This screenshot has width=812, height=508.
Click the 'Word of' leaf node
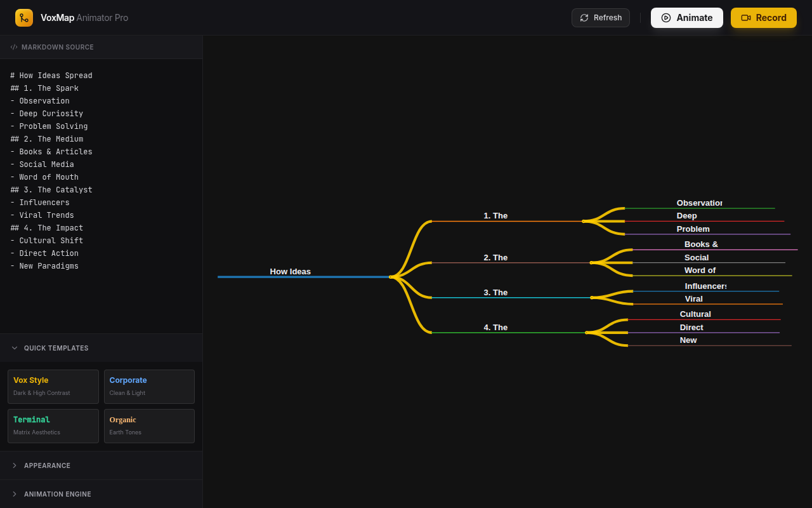pos(700,271)
